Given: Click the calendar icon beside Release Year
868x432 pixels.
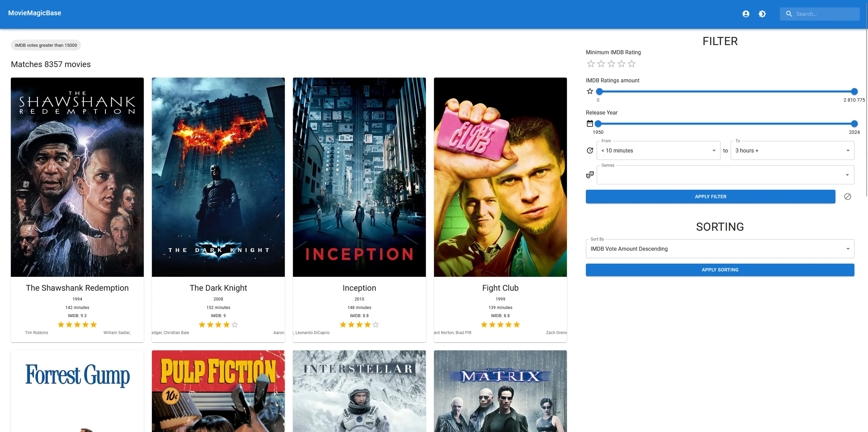Looking at the screenshot, I should (x=590, y=123).
